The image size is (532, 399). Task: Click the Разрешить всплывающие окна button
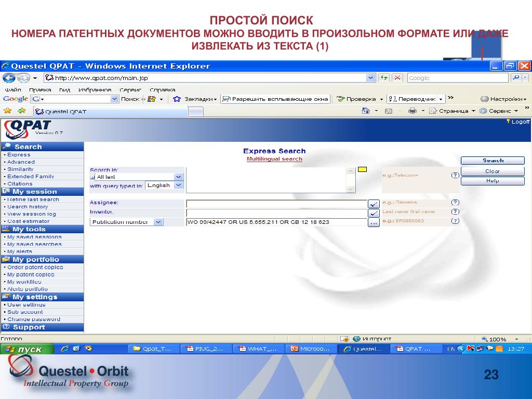[x=275, y=99]
